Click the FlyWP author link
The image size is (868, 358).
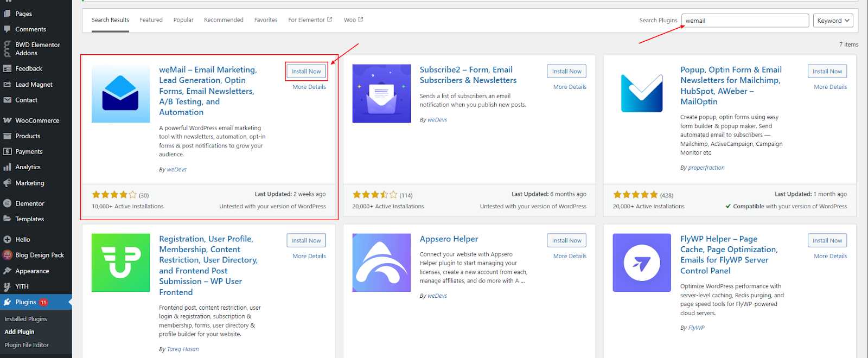point(697,328)
